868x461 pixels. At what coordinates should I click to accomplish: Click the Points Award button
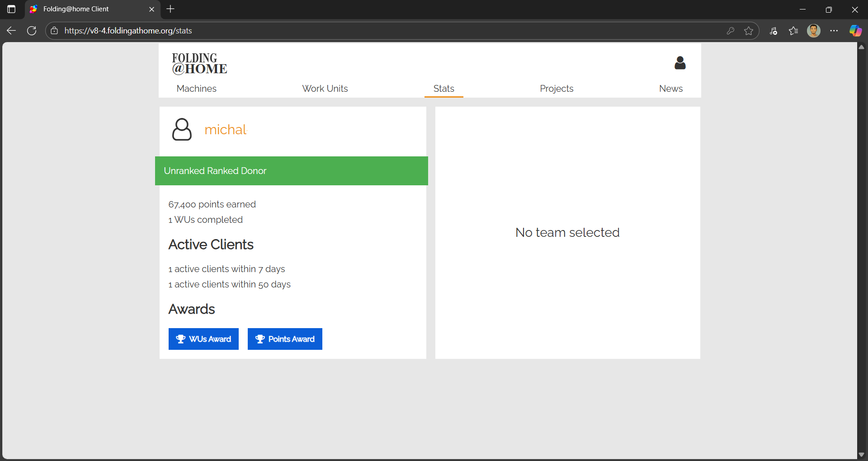(x=285, y=339)
